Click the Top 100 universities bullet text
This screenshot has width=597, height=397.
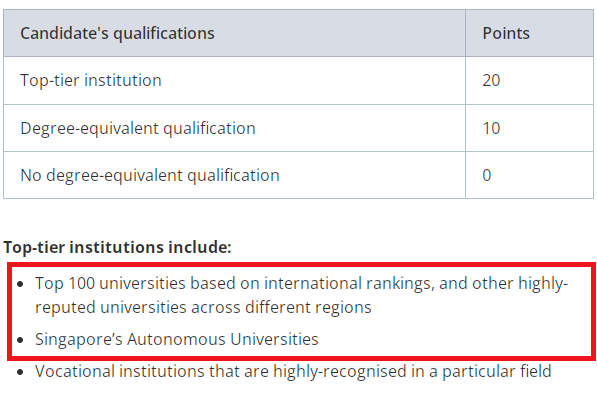pyautogui.click(x=302, y=295)
